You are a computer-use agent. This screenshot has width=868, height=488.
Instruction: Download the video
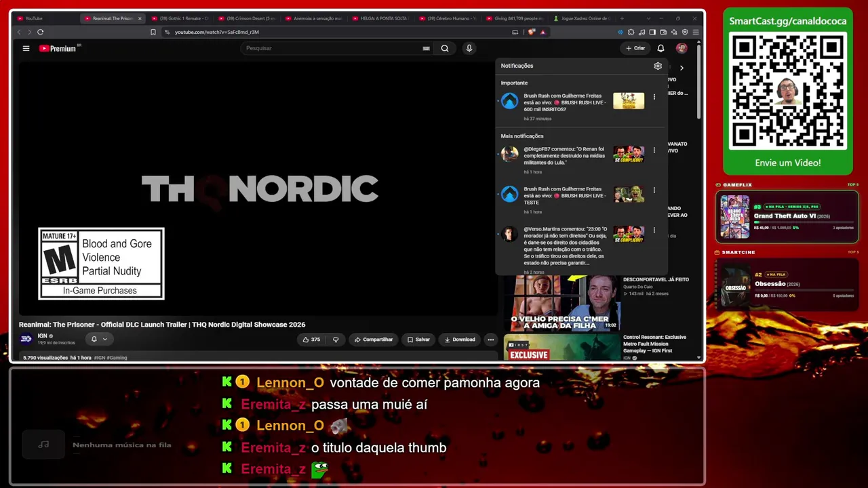(460, 340)
